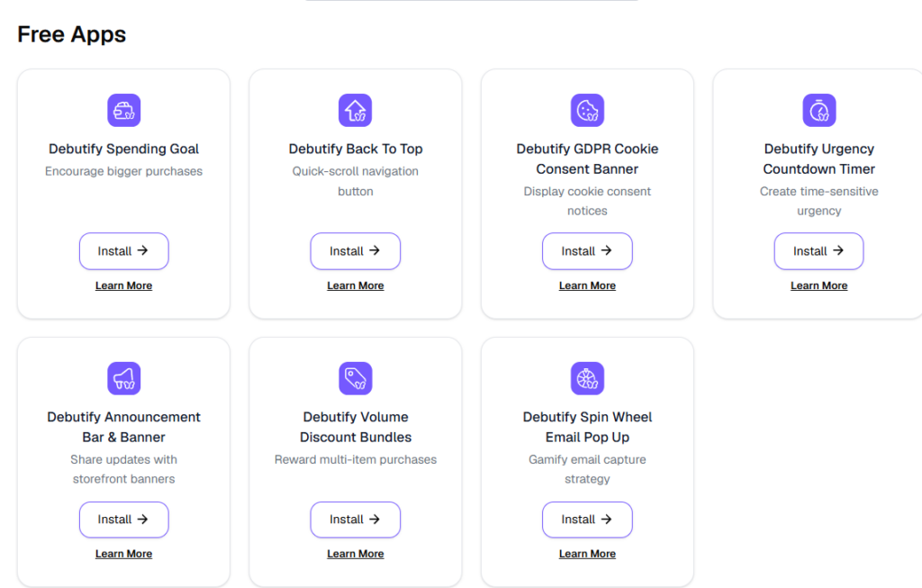Open Learn More for Spending Goal
922x588 pixels.
click(x=123, y=285)
